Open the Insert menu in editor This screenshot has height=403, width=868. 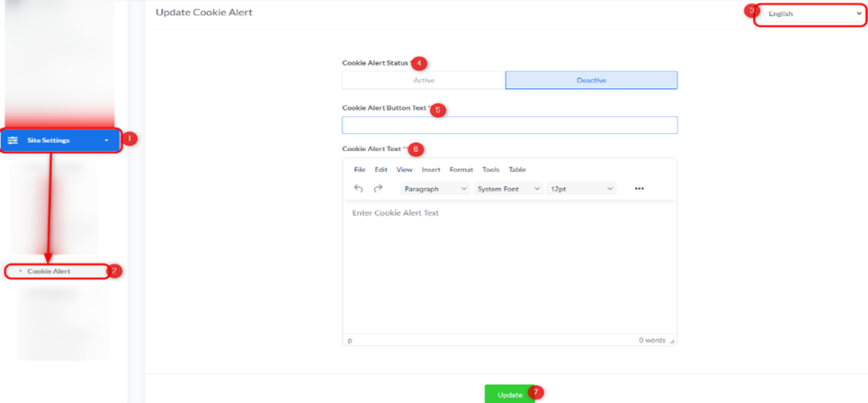[431, 170]
